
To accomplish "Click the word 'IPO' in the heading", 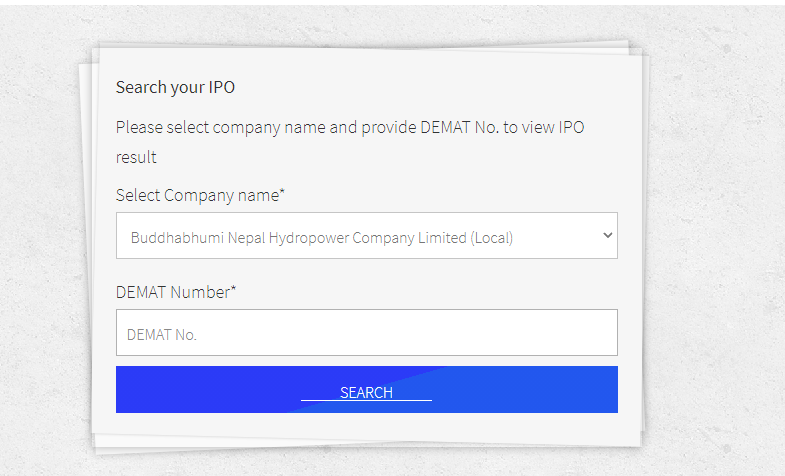I will point(221,87).
